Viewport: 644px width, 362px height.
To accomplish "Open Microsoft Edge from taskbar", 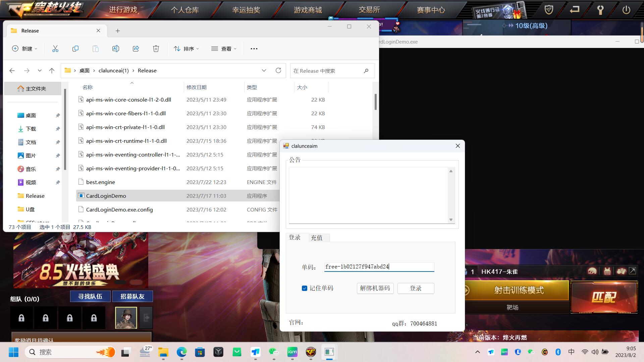I will [182, 352].
